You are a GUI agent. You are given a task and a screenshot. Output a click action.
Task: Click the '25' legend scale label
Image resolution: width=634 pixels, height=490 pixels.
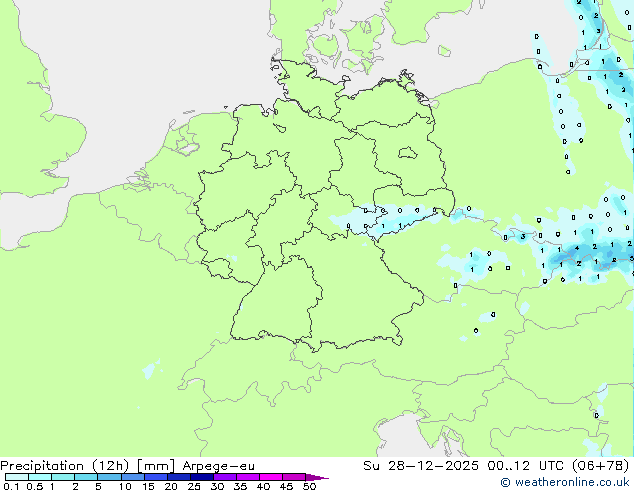point(194,486)
